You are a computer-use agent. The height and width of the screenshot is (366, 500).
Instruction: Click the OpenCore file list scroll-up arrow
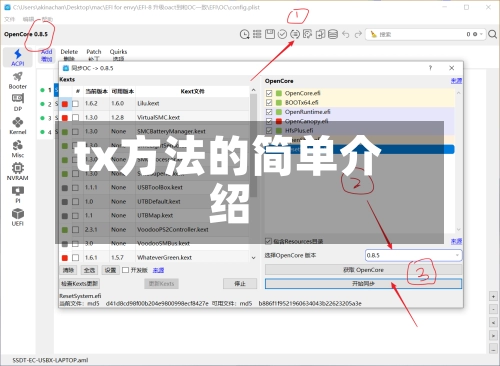(x=458, y=93)
